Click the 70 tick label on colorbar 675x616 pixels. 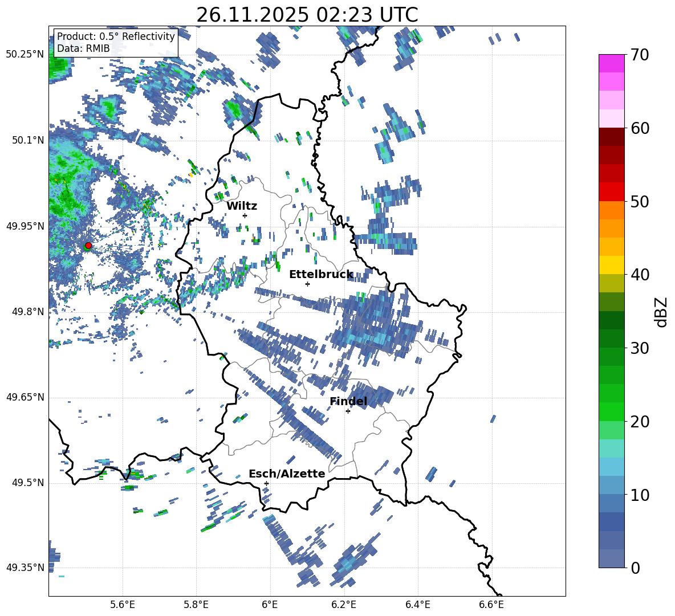pyautogui.click(x=640, y=55)
